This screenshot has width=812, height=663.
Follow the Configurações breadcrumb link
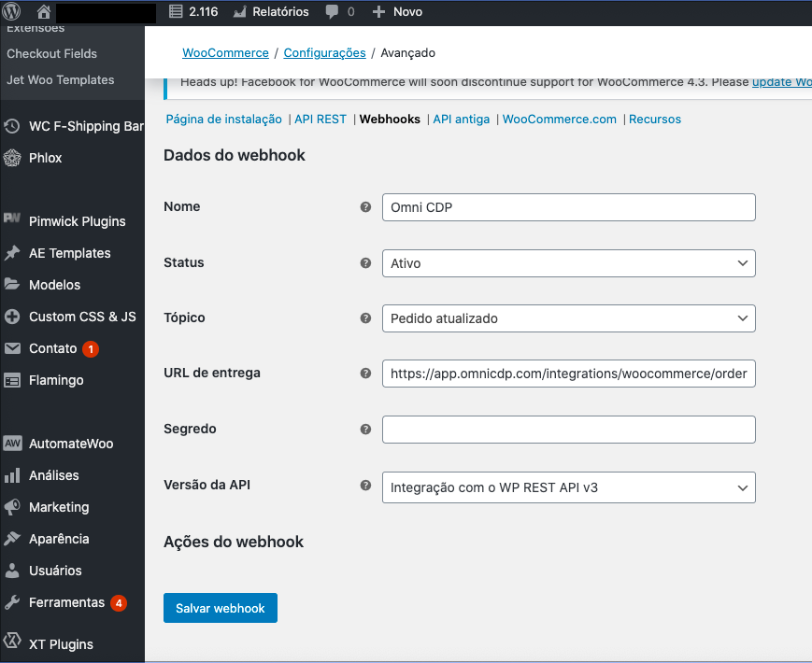[324, 53]
